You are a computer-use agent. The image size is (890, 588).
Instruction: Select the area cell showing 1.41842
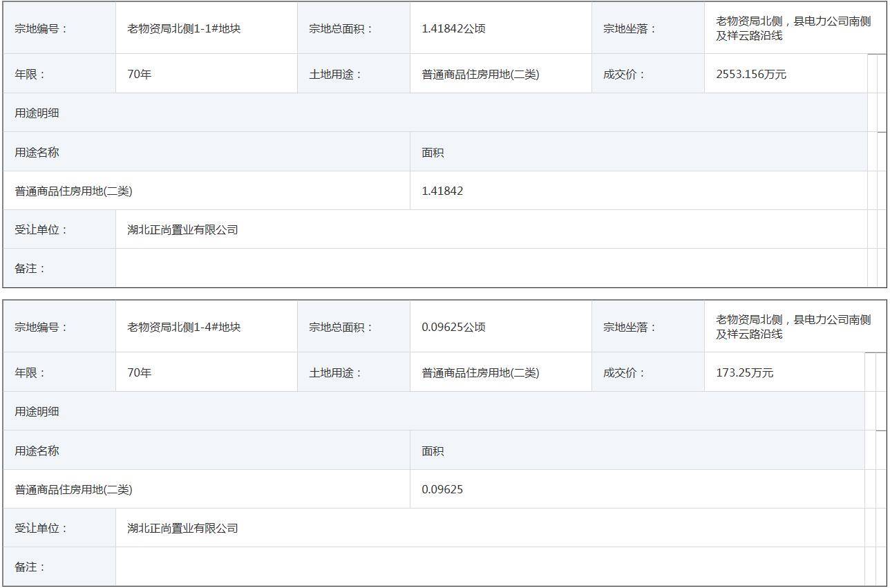tap(442, 191)
